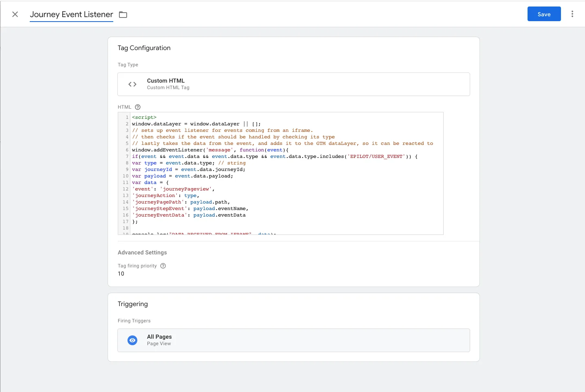Click the Custom HTML code brackets icon
This screenshot has height=392, width=585.
[x=132, y=84]
